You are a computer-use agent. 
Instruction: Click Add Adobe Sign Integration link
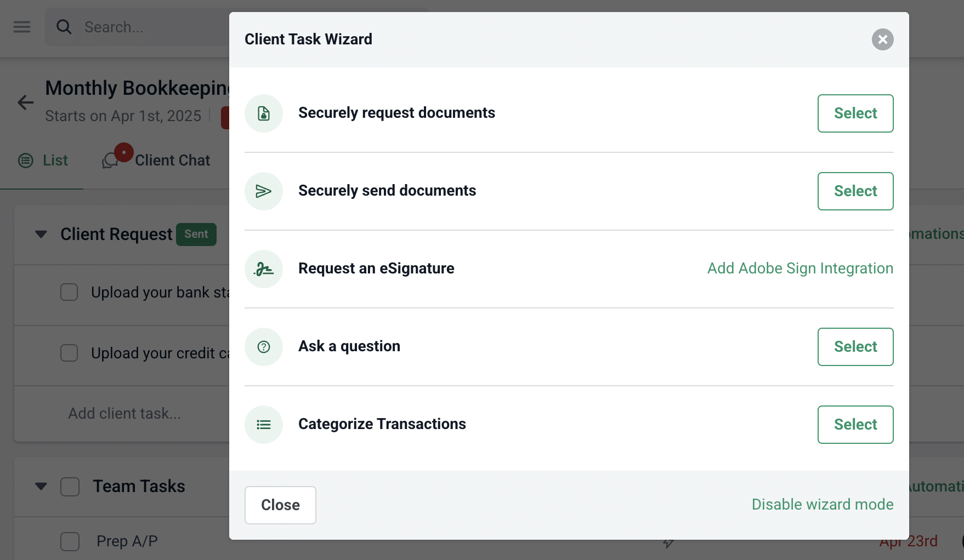(x=799, y=268)
